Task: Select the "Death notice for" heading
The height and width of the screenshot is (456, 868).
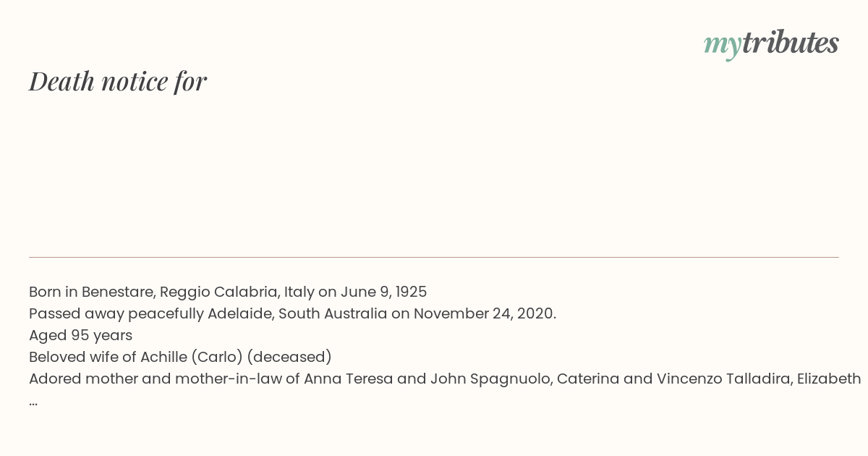Action: pyautogui.click(x=118, y=81)
